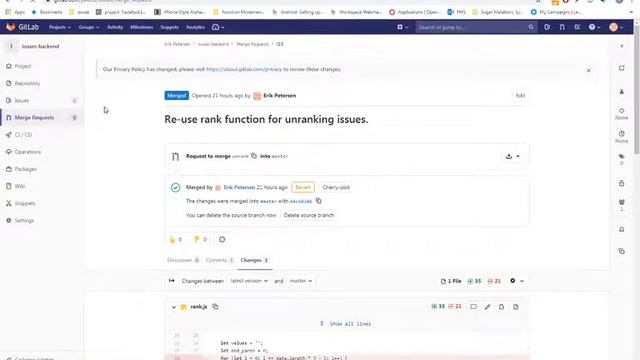Open the 1 File list
Image resolution: width=640 pixels, height=360 pixels.
pos(451,281)
